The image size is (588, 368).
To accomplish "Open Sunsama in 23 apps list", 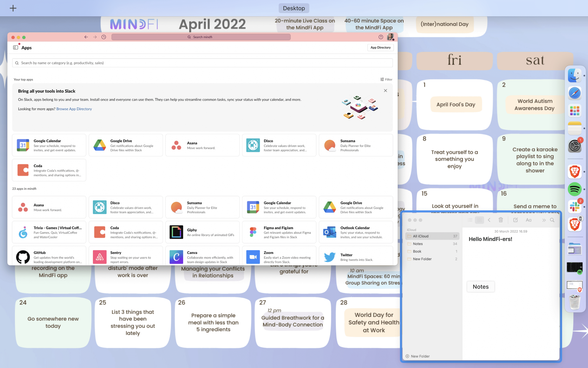I will pos(202,207).
